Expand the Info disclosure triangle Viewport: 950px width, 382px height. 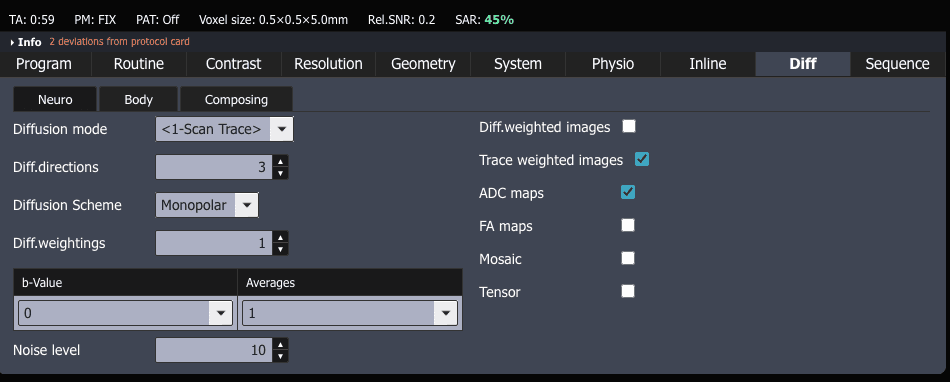(12, 42)
